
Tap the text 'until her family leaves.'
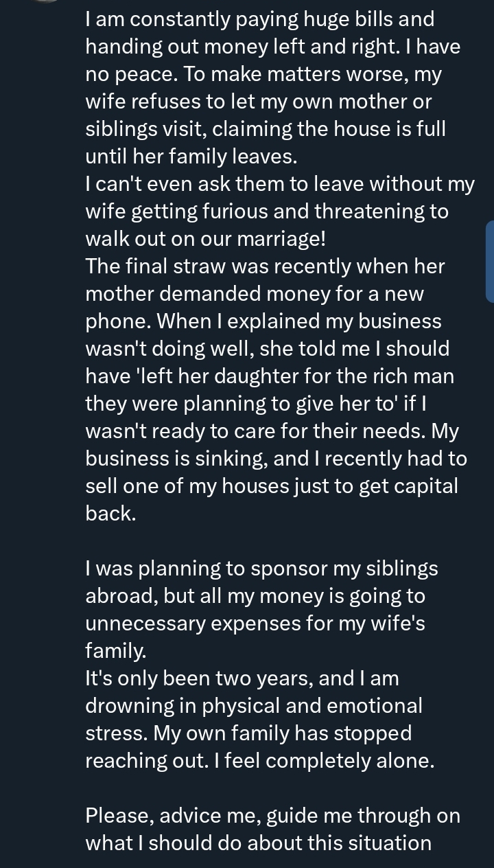[x=191, y=157]
